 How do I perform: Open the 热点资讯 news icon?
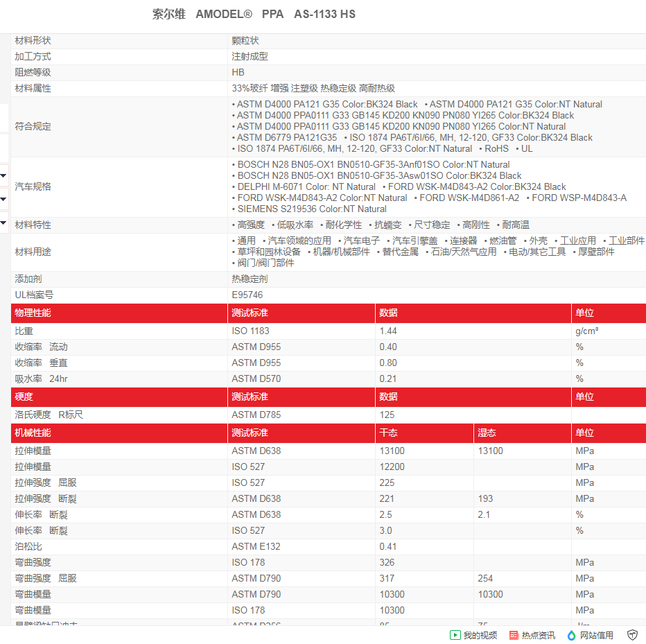pyautogui.click(x=514, y=635)
